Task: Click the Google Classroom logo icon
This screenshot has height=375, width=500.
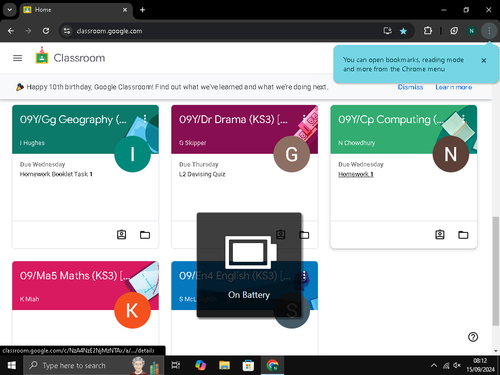Action: click(x=42, y=56)
